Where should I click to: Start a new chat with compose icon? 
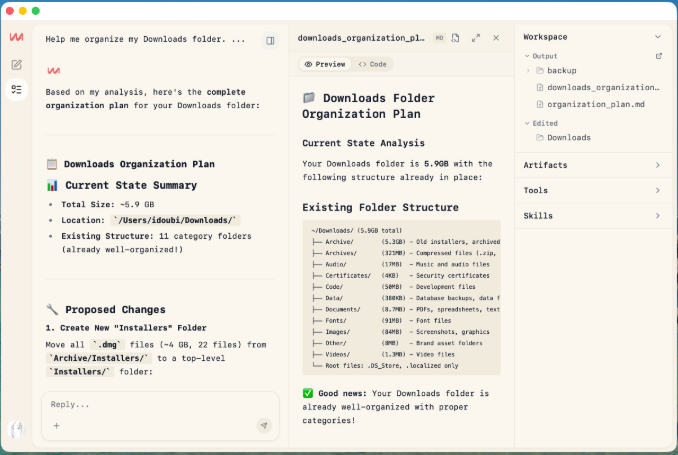click(16, 65)
